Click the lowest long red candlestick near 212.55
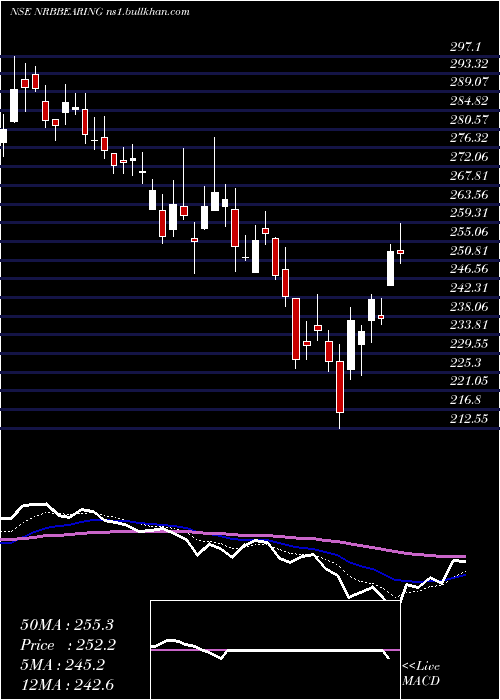 340,387
